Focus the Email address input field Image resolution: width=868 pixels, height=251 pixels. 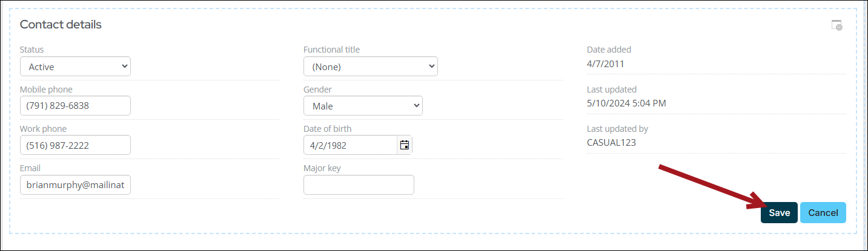pyautogui.click(x=75, y=185)
